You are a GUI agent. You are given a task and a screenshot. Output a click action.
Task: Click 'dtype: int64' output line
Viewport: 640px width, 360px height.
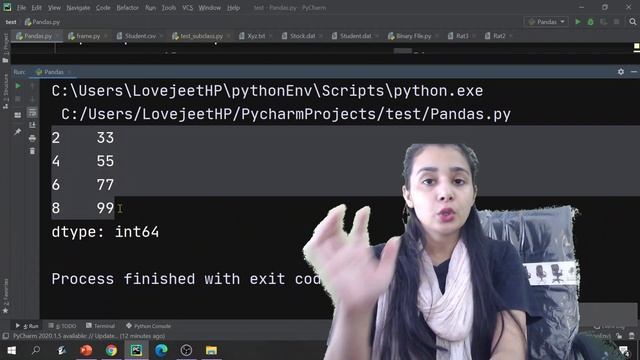click(x=105, y=232)
